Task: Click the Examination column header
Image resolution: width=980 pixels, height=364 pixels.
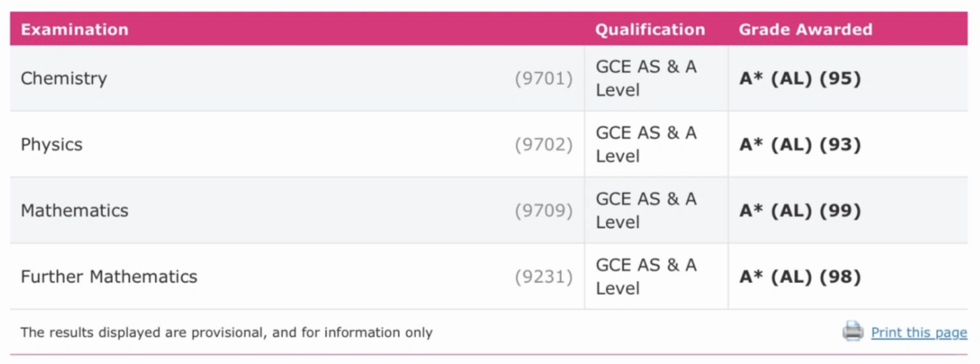Action: [75, 29]
